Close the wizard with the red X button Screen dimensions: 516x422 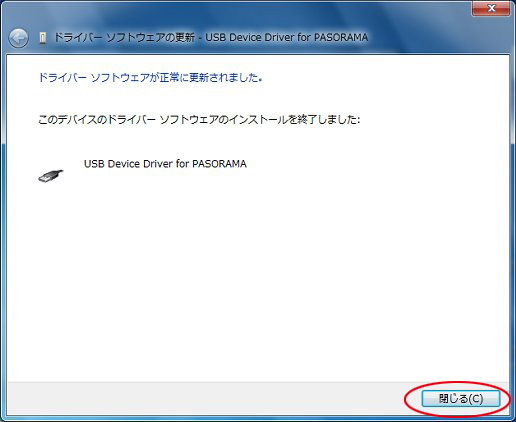pyautogui.click(x=491, y=8)
